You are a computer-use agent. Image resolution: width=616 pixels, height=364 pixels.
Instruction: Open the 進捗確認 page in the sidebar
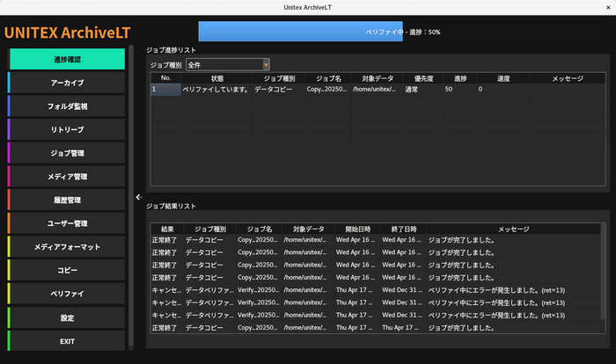tap(67, 59)
